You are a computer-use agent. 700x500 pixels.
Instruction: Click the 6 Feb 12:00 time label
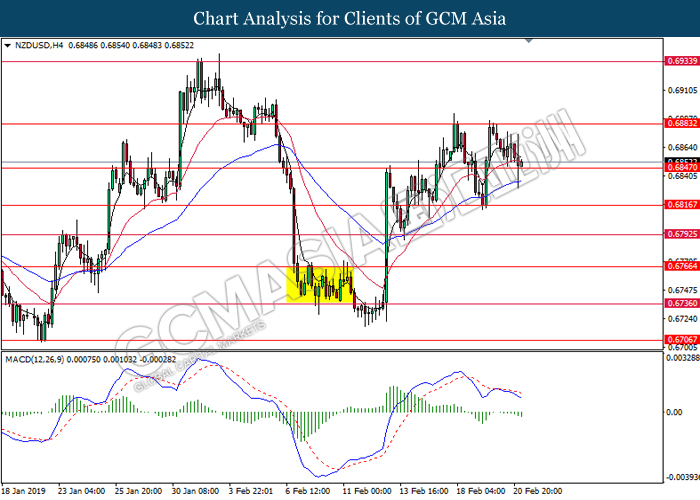308,491
